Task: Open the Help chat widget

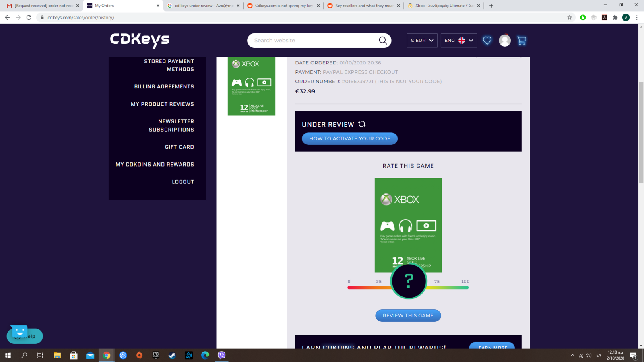Action: (x=25, y=336)
